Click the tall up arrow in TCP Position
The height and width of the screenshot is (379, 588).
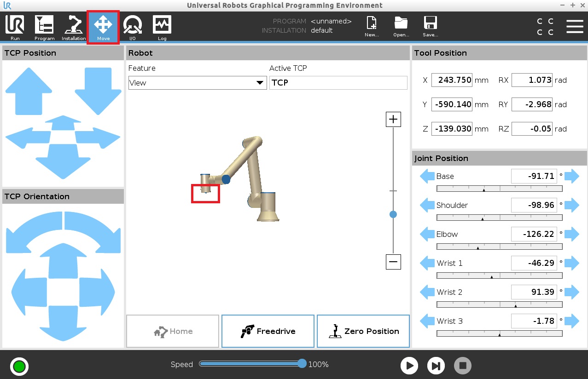(x=29, y=91)
